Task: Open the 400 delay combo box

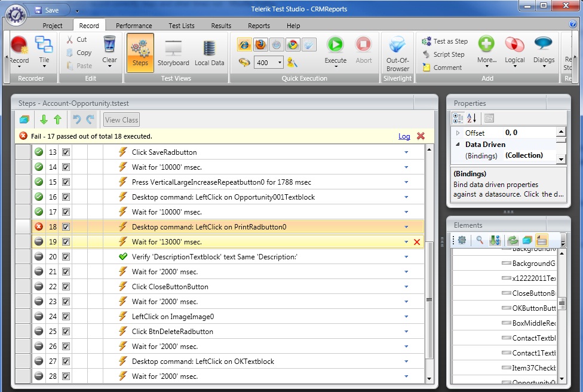Action: coord(268,63)
